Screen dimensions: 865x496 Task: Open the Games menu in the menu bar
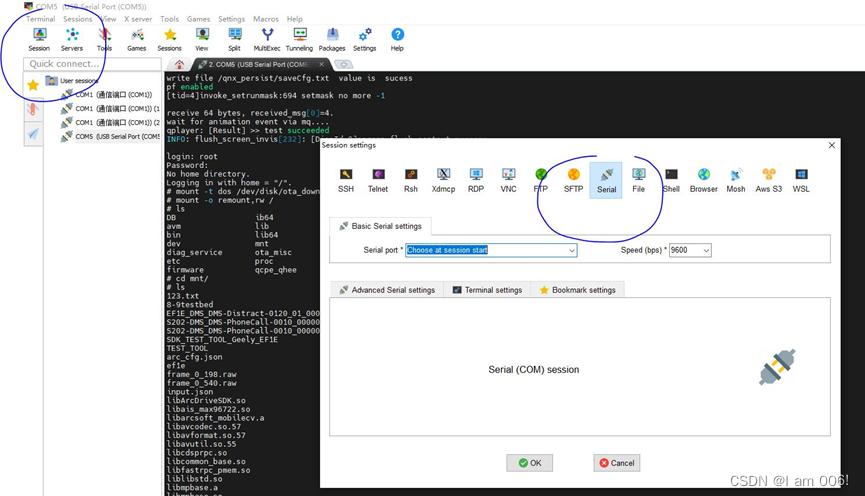point(199,19)
